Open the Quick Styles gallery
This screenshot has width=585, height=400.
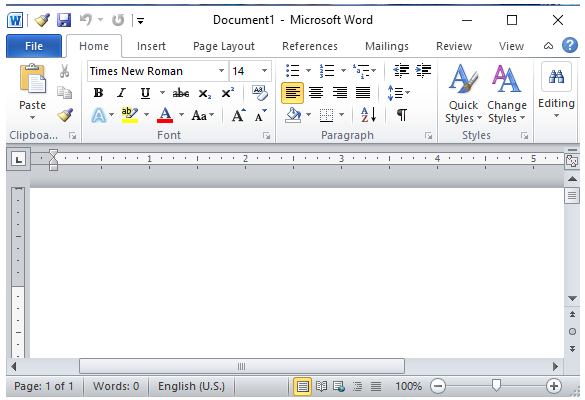[463, 93]
